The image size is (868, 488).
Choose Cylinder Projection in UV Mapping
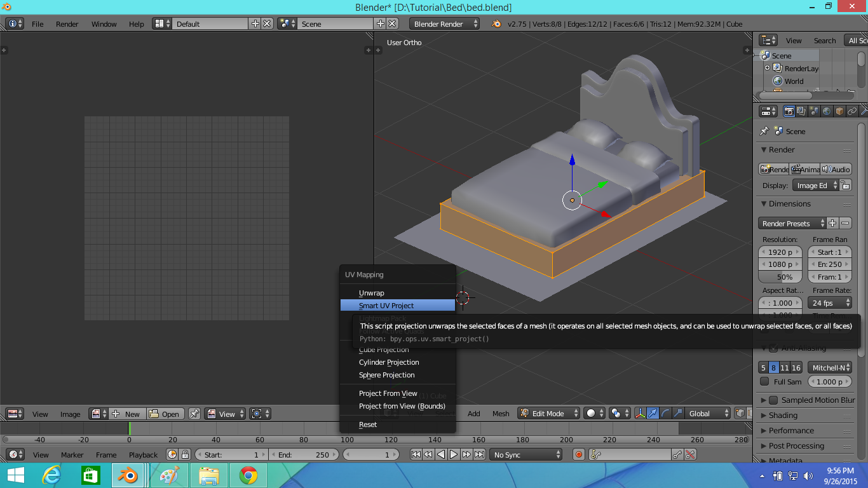tap(398, 362)
